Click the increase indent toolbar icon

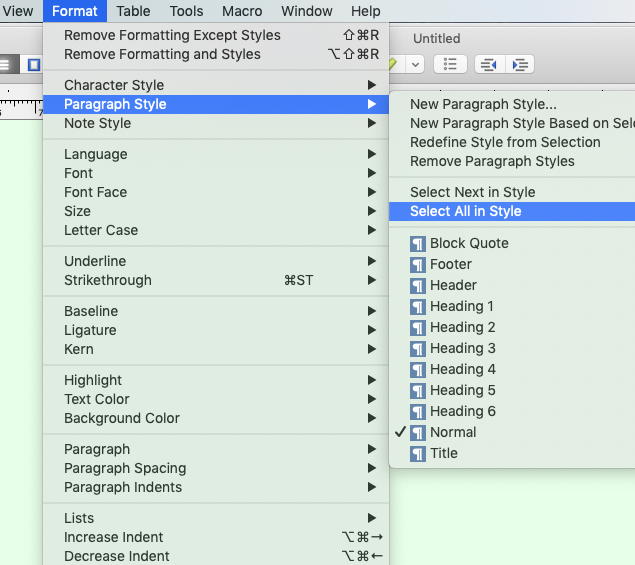coord(519,64)
